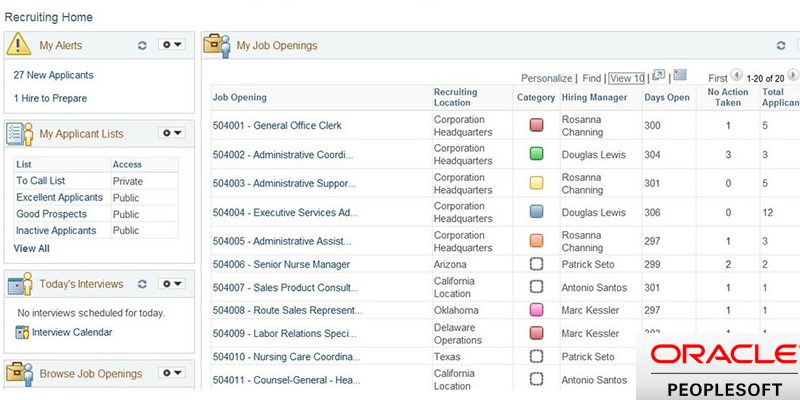Open the To Call List

click(41, 181)
